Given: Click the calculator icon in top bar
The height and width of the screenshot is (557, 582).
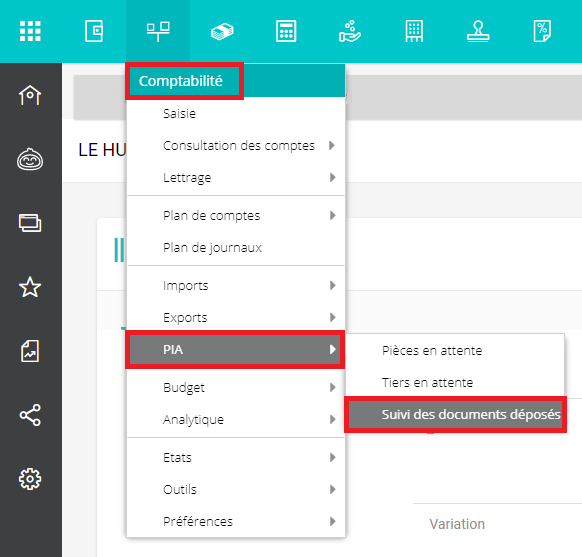Looking at the screenshot, I should click(286, 31).
